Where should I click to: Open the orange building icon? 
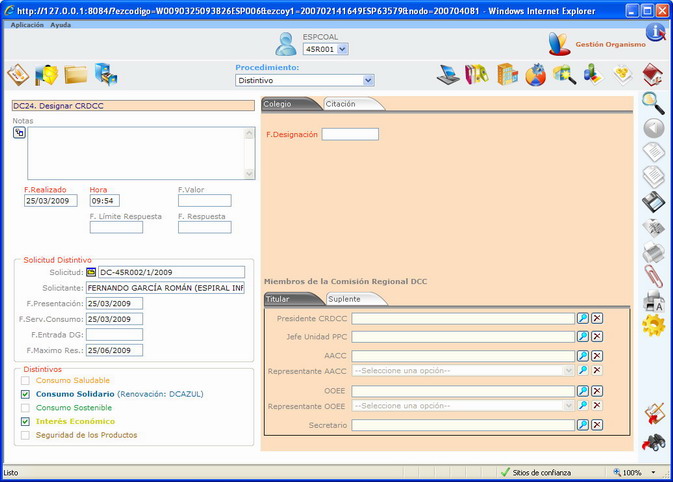click(507, 75)
